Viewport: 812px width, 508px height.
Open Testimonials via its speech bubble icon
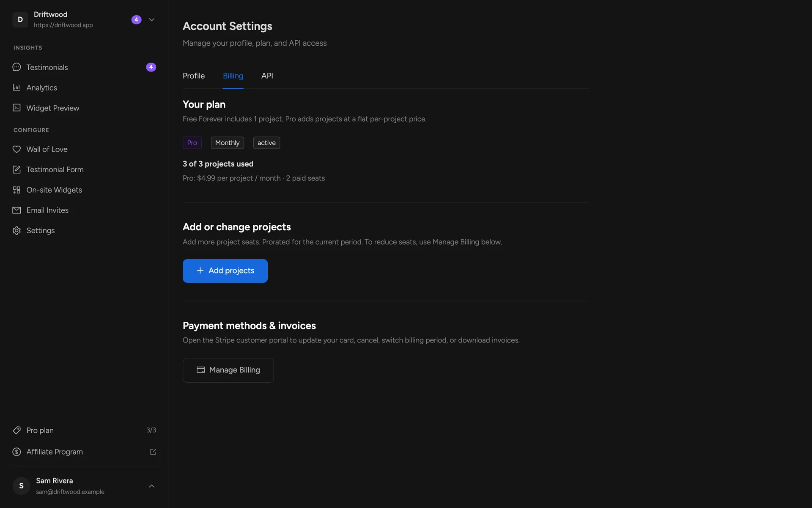(16, 67)
